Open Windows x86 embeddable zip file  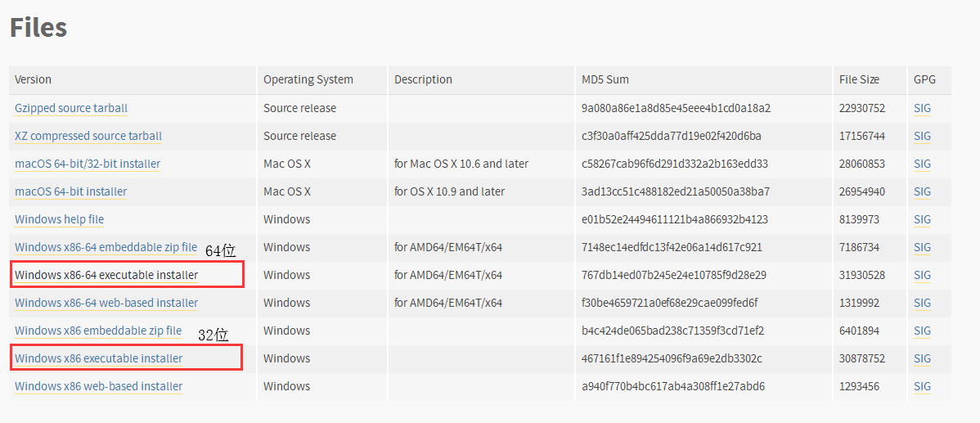pos(98,331)
